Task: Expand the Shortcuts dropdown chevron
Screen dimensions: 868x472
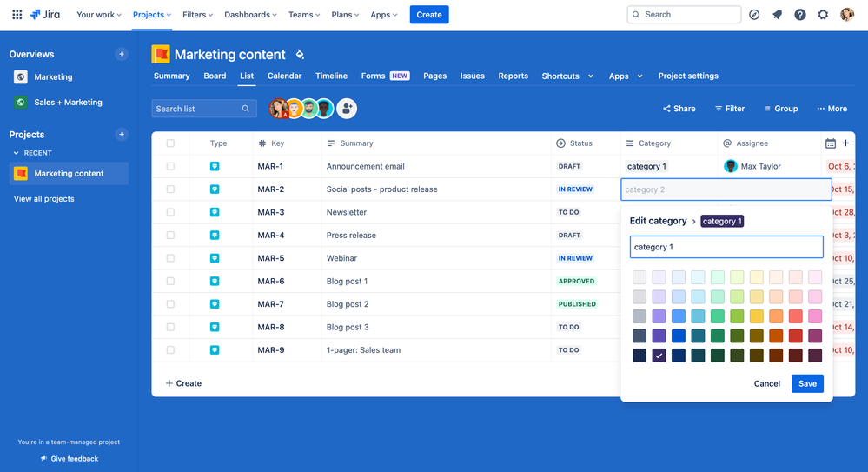Action: (591, 76)
